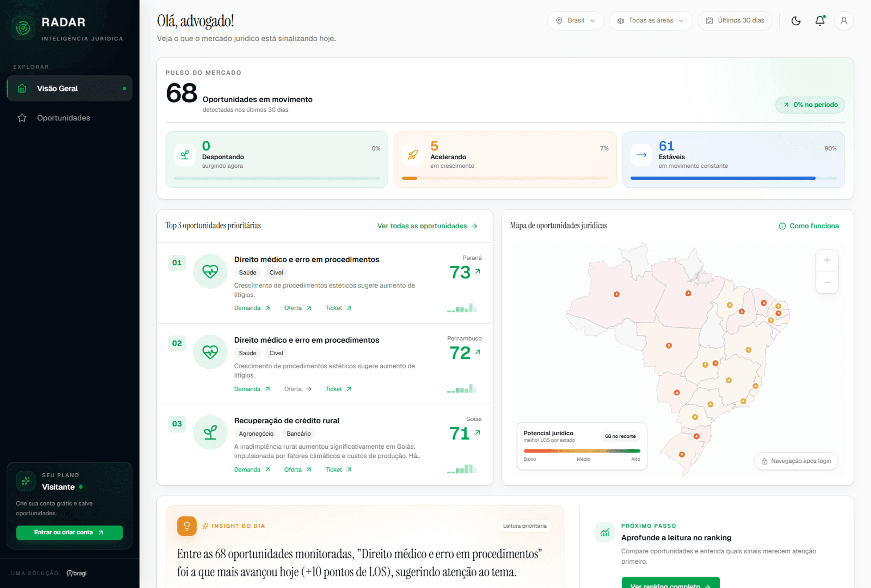The height and width of the screenshot is (588, 871).
Task: Open the Últimos 30 dias date filter
Action: (735, 21)
